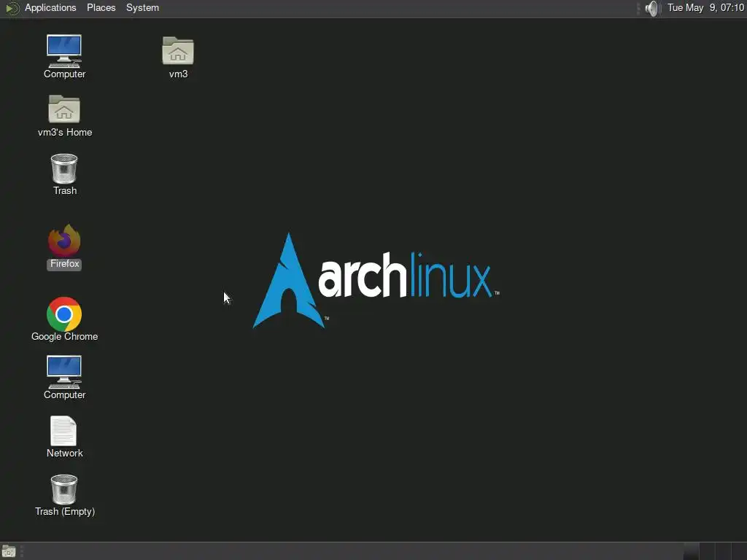Select the vm3 folder icon
The image size is (747, 560).
click(x=178, y=50)
